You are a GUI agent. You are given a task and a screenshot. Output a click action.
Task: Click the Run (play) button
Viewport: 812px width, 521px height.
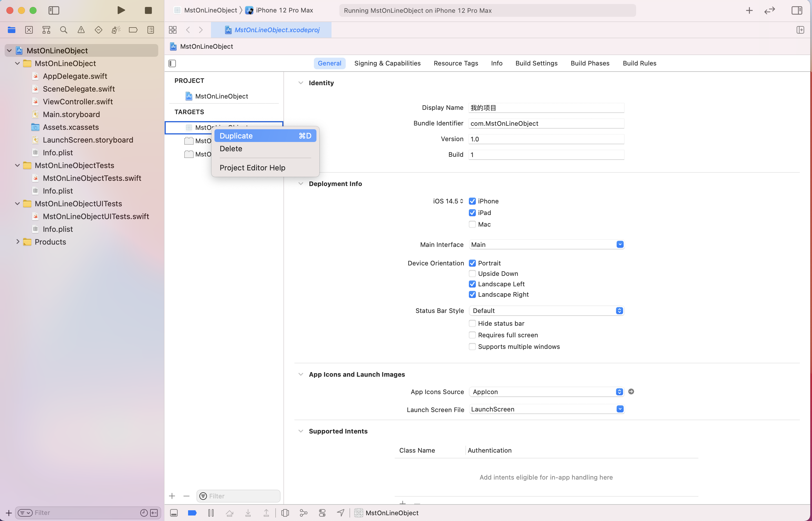click(121, 10)
